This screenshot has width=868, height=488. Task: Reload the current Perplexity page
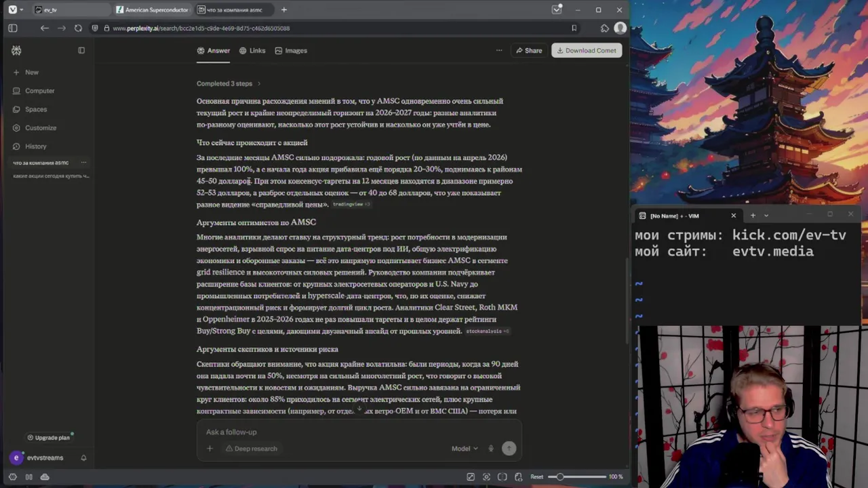click(78, 28)
